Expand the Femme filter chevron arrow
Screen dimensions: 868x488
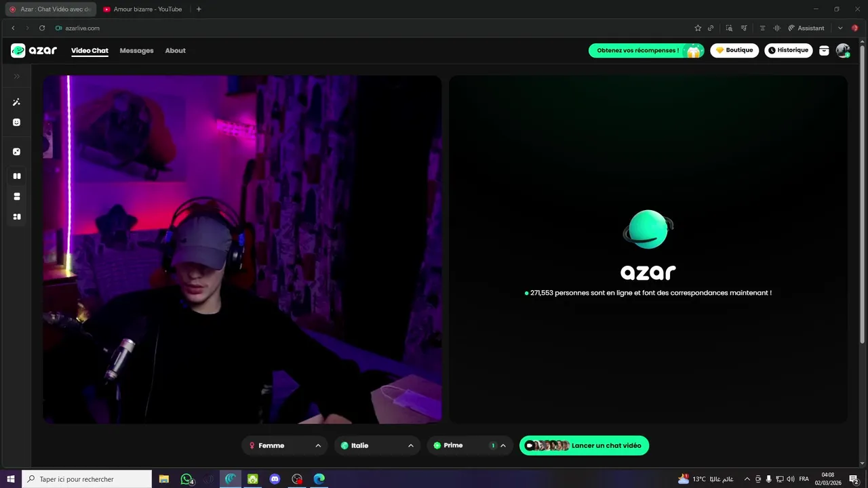tap(318, 445)
